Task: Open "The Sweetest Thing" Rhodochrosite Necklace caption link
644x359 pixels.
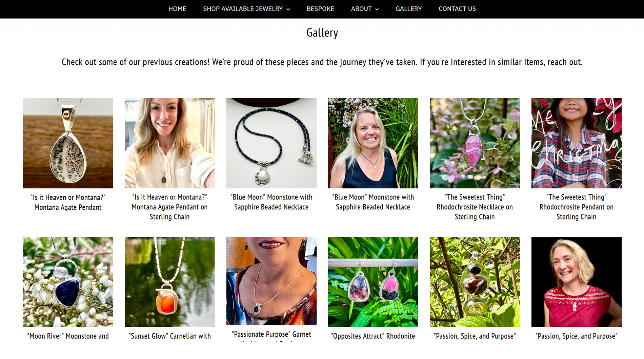Action: [x=475, y=207]
